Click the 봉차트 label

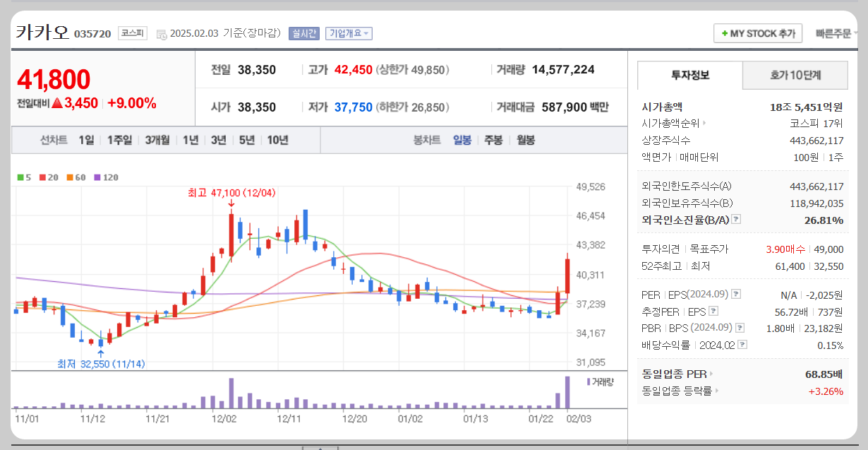[427, 140]
